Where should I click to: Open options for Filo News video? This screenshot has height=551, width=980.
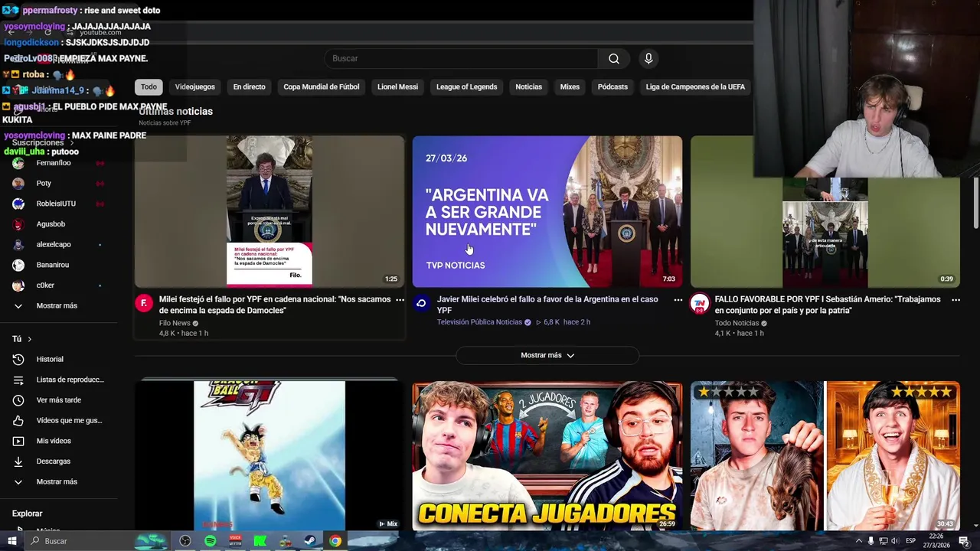point(400,300)
